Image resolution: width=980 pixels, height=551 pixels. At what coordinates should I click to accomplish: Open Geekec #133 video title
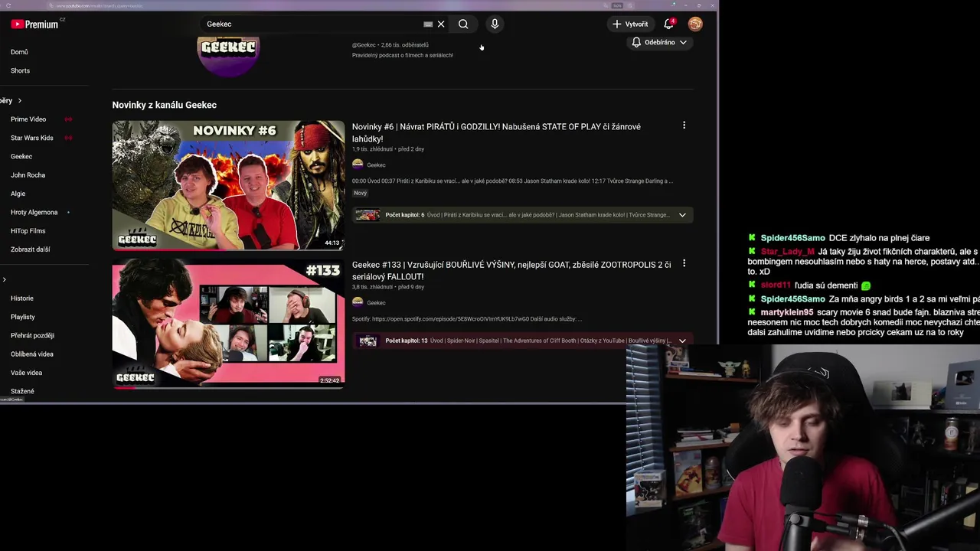(511, 270)
